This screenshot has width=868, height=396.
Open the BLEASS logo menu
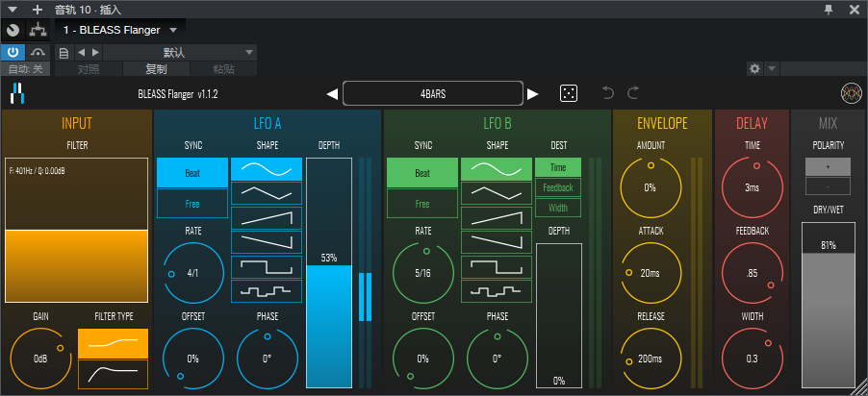[17, 94]
